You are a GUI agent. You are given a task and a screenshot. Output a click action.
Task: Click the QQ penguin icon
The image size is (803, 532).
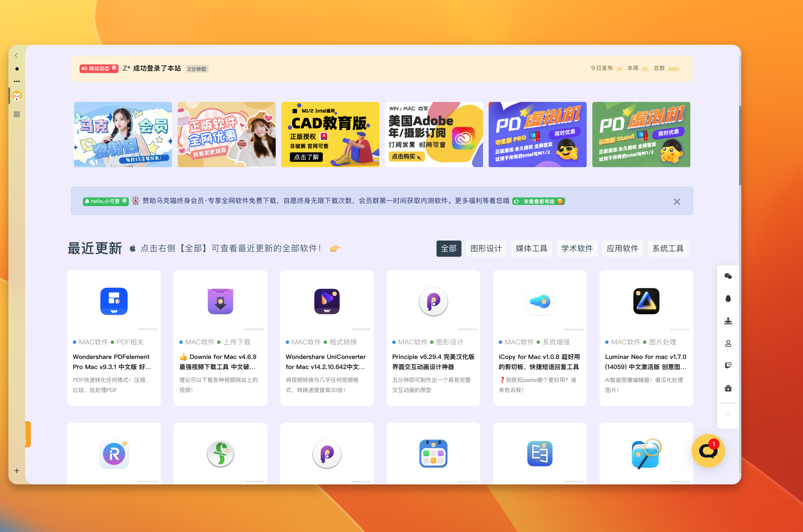pos(728,298)
